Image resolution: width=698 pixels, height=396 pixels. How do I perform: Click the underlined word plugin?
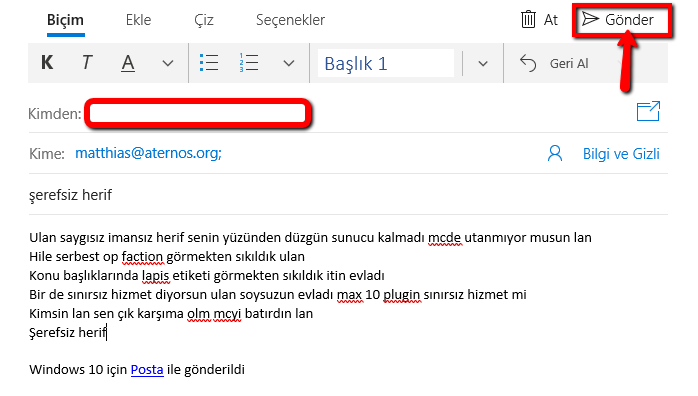[402, 295]
